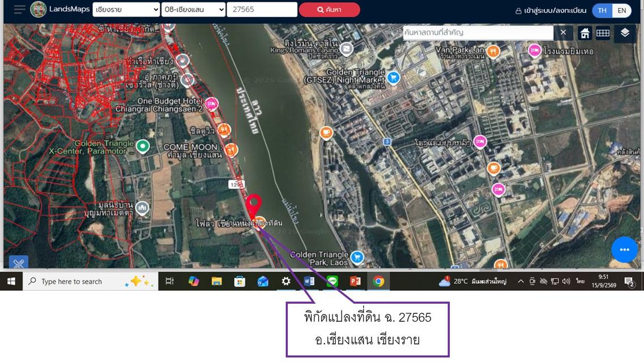Image resolution: width=644 pixels, height=362 pixels.
Task: Click the taskbar search box Type here to search
Action: pos(91,281)
